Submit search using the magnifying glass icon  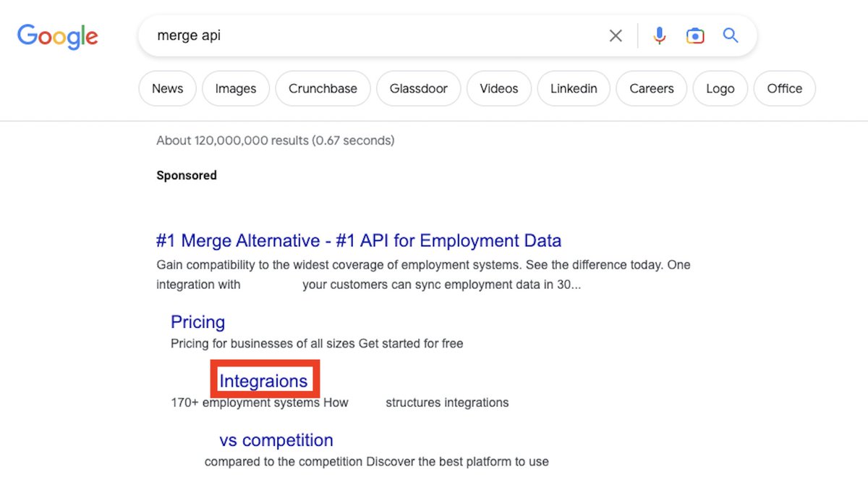click(731, 35)
